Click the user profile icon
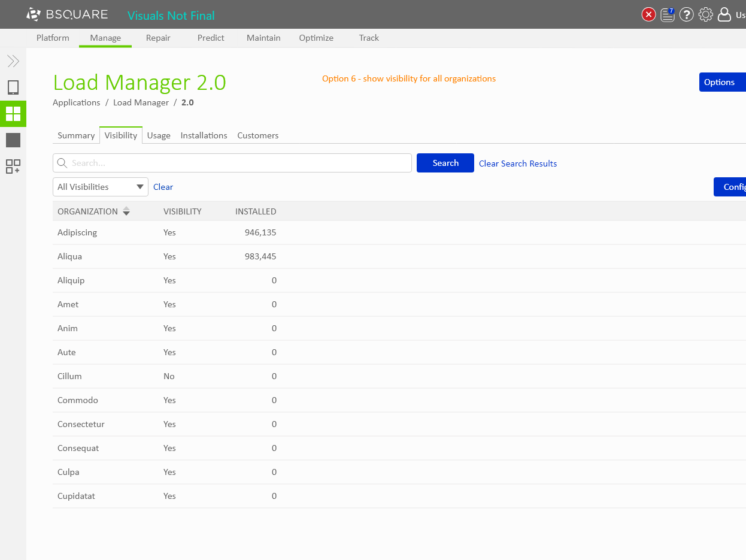This screenshot has width=746, height=560. pos(724,14)
